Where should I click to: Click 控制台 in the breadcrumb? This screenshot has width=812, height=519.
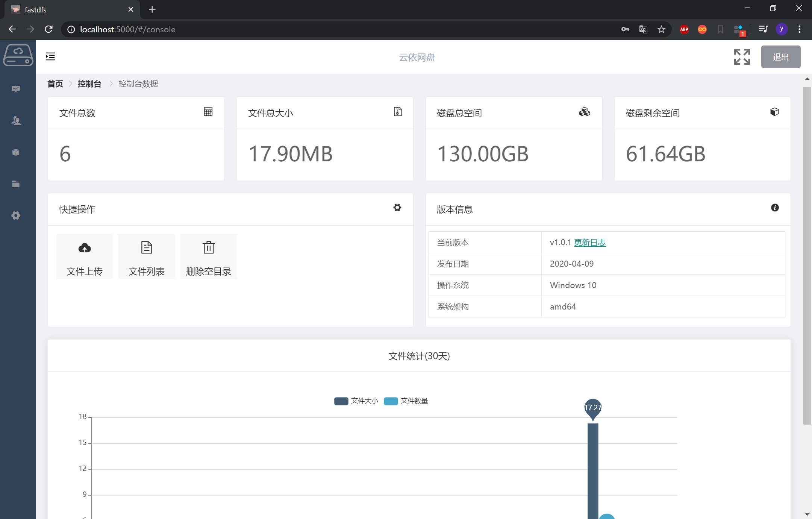[89, 84]
